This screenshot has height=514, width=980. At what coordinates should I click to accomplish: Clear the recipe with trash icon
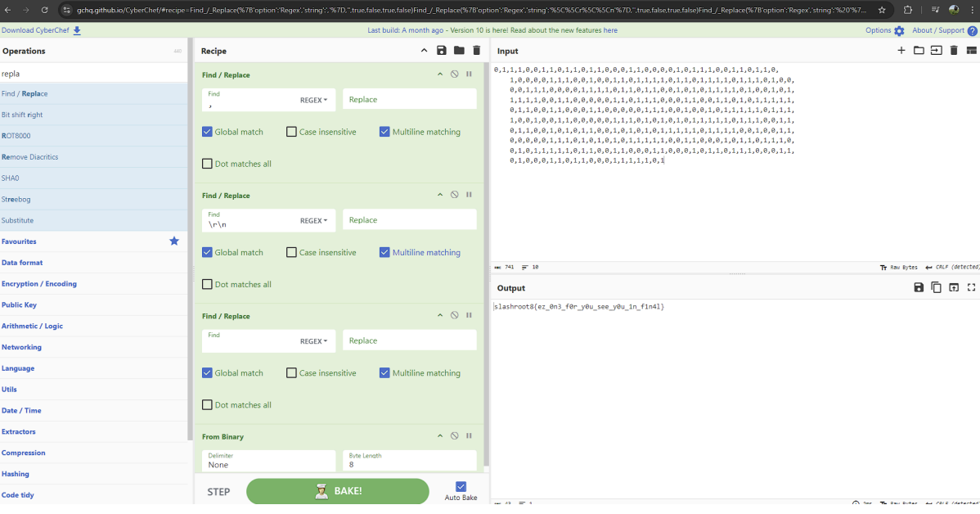point(476,51)
